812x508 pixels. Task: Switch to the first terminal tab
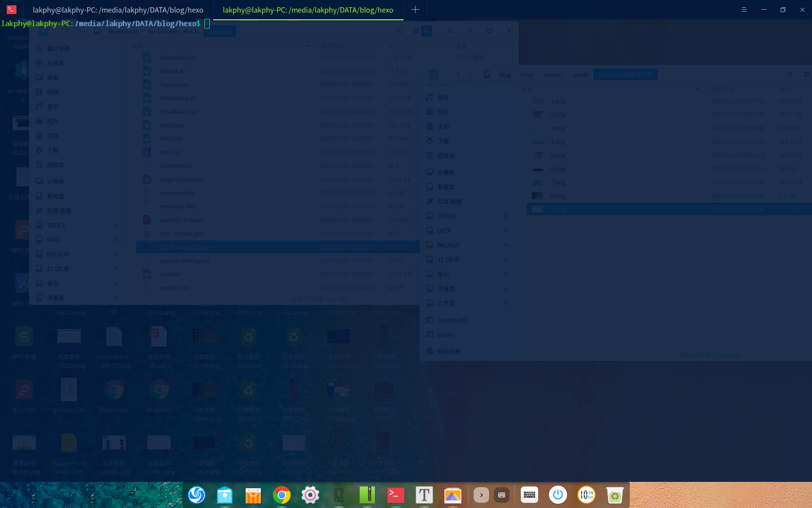pyautogui.click(x=117, y=10)
